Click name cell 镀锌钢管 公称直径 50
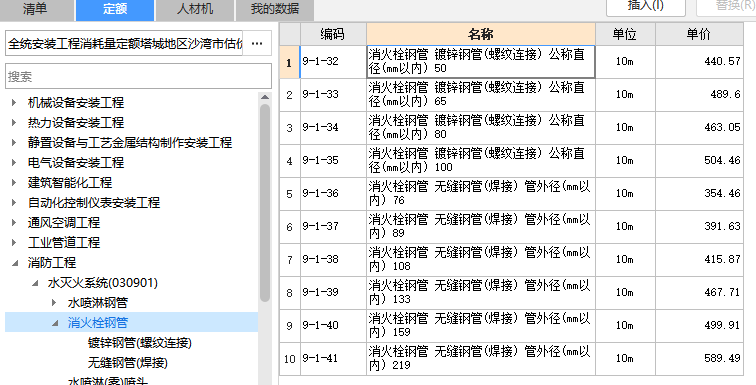Viewport: 756px width, 385px height. [x=481, y=62]
